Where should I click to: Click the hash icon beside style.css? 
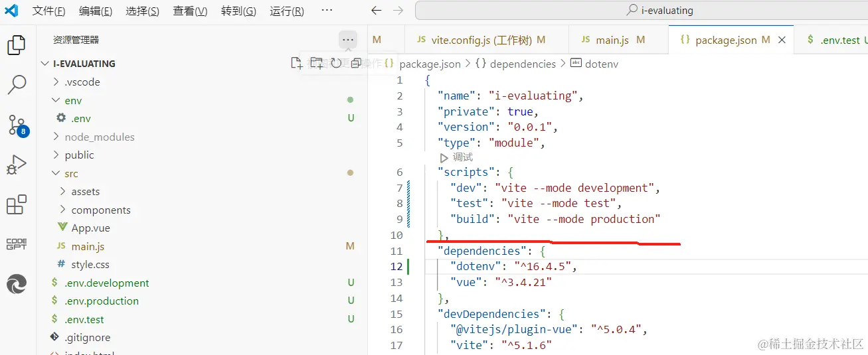coord(61,264)
